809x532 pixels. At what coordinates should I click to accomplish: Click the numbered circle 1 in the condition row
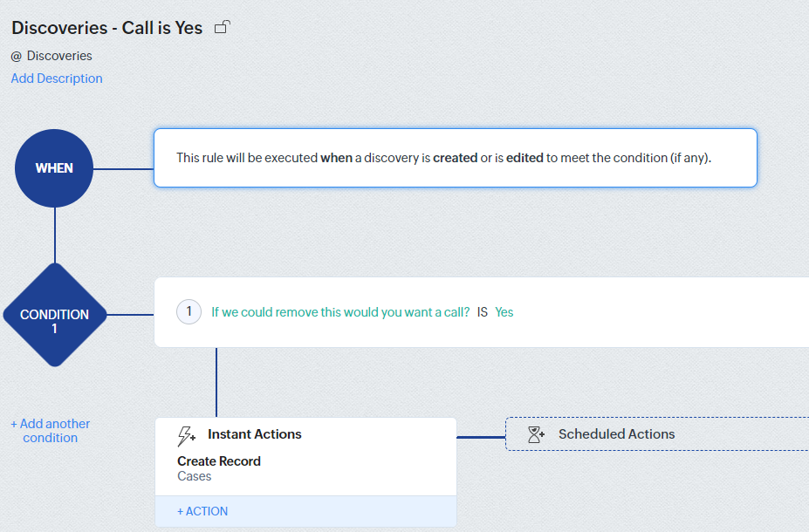pyautogui.click(x=189, y=312)
